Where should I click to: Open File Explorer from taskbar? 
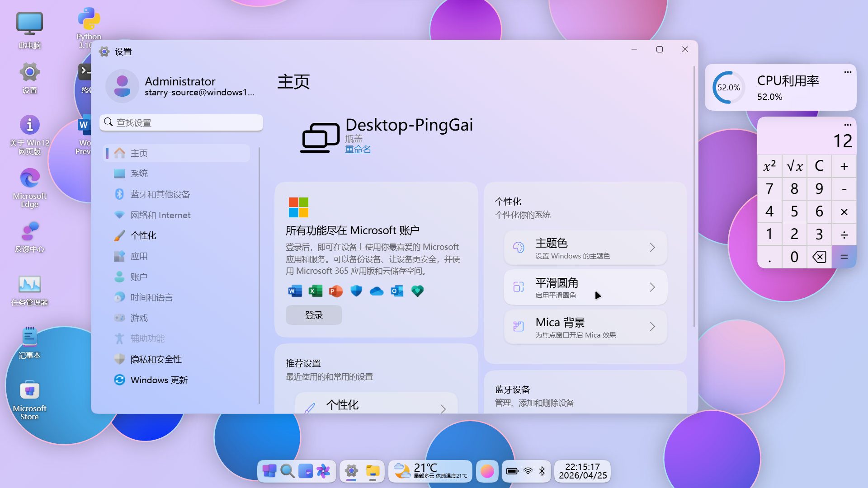click(x=373, y=471)
